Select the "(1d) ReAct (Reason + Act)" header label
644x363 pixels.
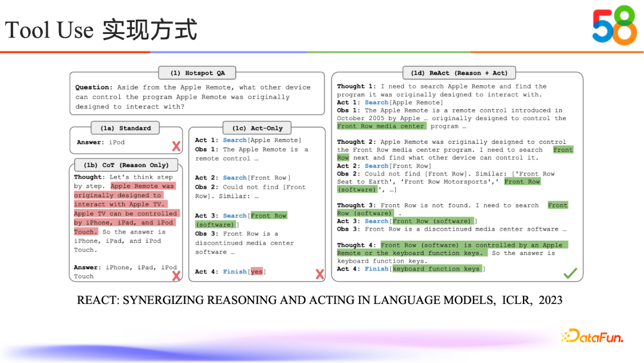point(459,73)
